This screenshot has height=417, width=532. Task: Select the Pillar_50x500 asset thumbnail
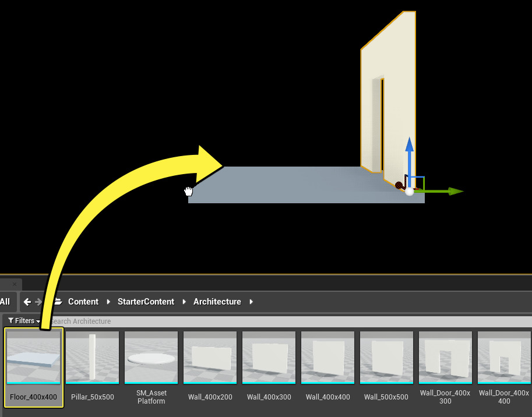point(92,358)
